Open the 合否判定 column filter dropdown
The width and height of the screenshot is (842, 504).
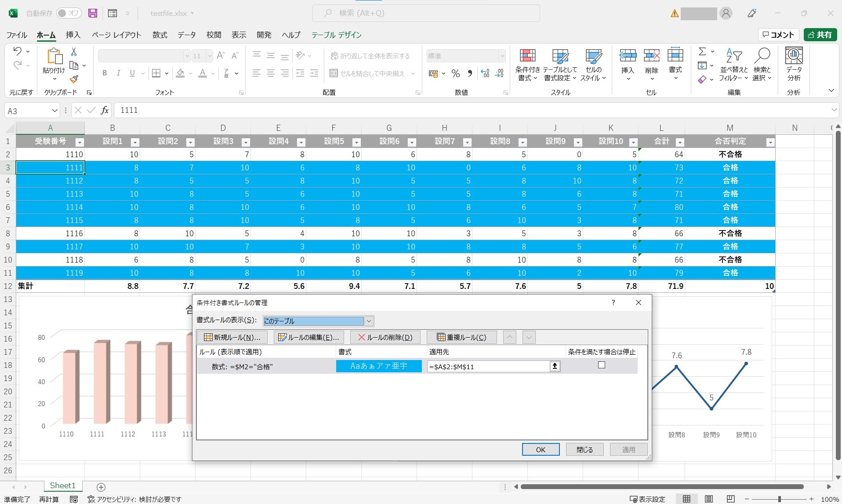770,142
